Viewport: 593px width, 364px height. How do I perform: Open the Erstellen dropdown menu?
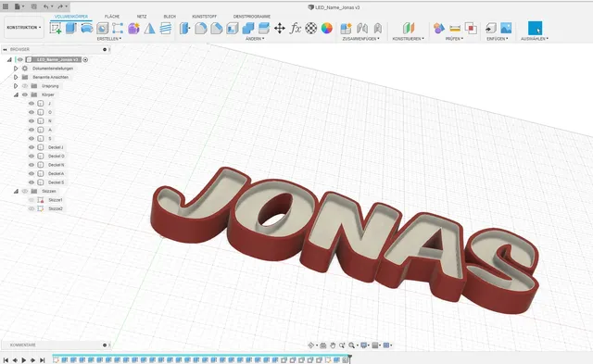(x=109, y=39)
